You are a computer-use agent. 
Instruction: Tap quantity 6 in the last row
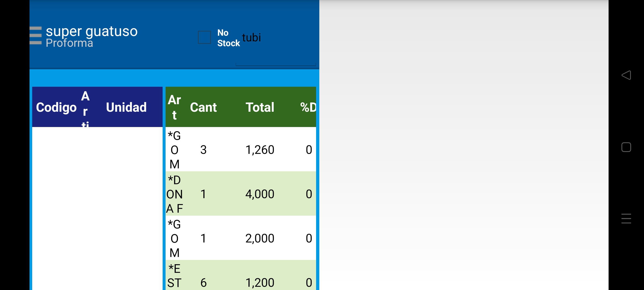click(203, 282)
